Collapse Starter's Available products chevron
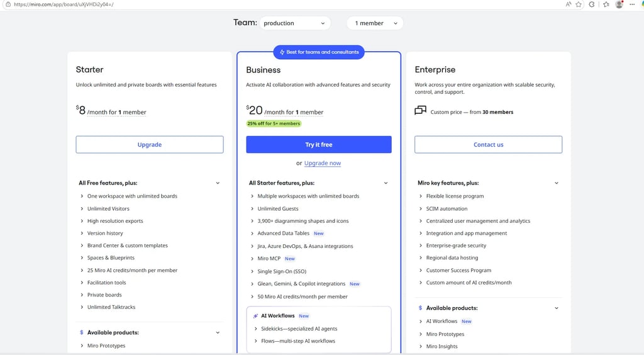644x355 pixels. [218, 333]
